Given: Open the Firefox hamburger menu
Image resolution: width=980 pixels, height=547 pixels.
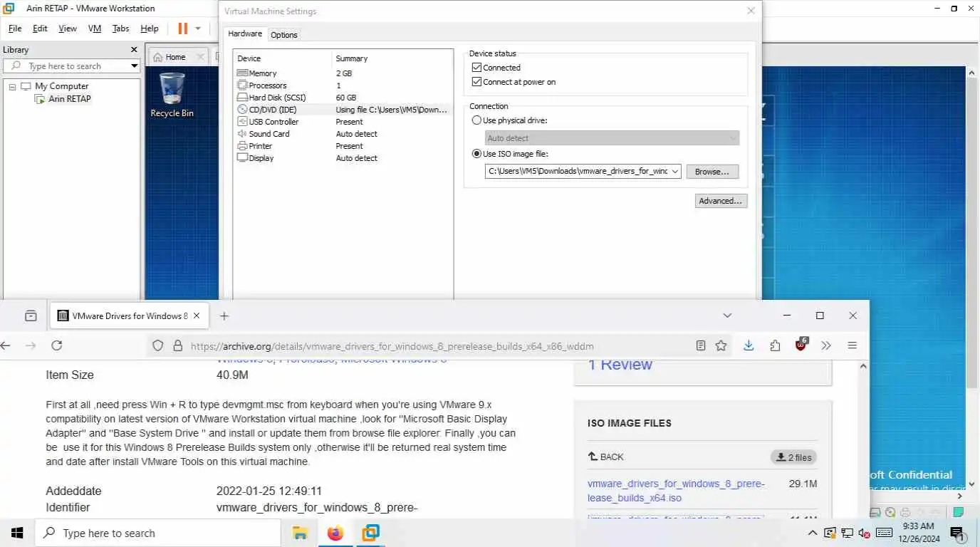Looking at the screenshot, I should pyautogui.click(x=852, y=345).
